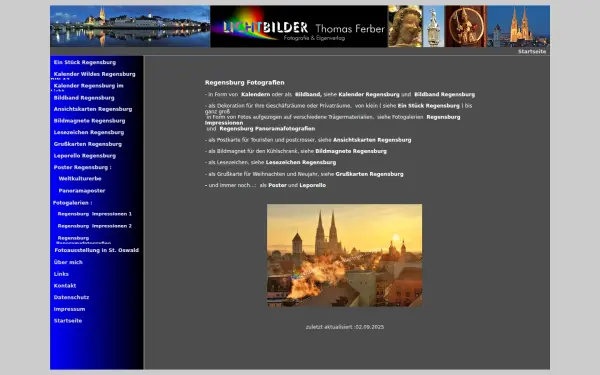Click 'Bildband,' link in first paragraph

pyautogui.click(x=308, y=95)
